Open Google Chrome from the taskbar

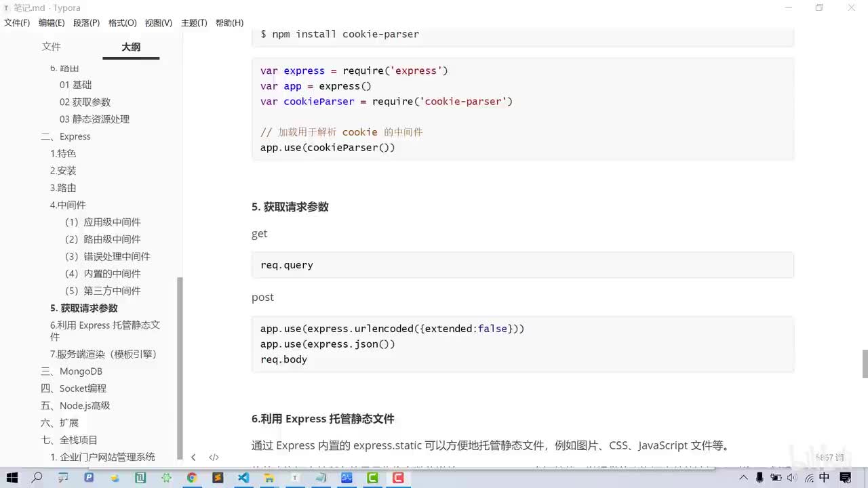pyautogui.click(x=192, y=478)
